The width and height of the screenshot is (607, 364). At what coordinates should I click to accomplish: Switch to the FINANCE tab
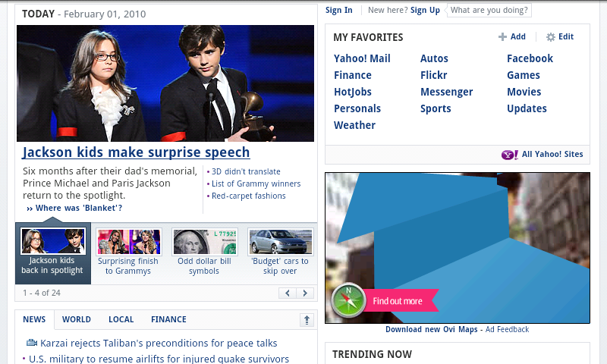(x=168, y=319)
